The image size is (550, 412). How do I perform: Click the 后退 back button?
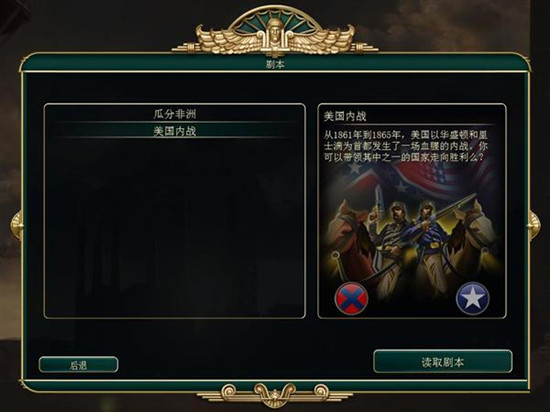click(x=79, y=365)
